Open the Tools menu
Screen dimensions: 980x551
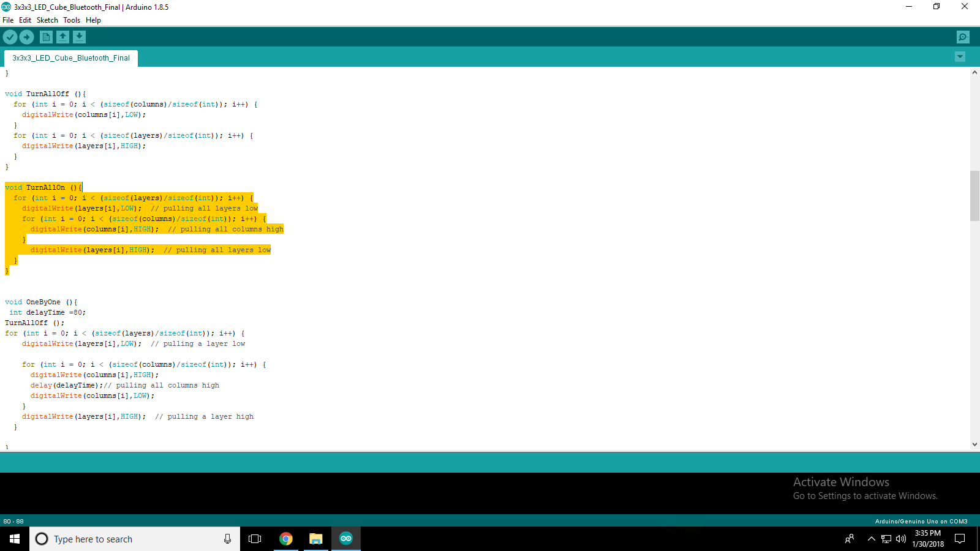pyautogui.click(x=72, y=20)
